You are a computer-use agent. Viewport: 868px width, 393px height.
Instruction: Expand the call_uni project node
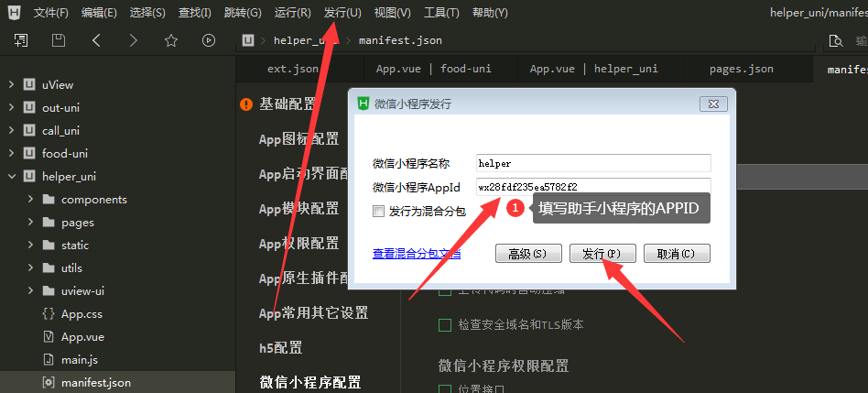[11, 131]
